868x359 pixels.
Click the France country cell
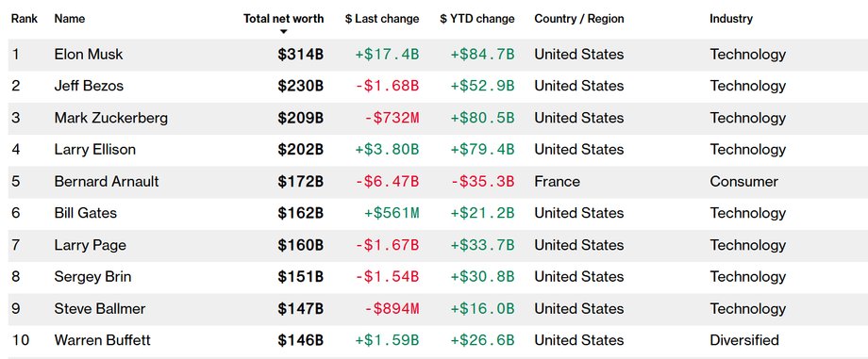[x=557, y=182]
